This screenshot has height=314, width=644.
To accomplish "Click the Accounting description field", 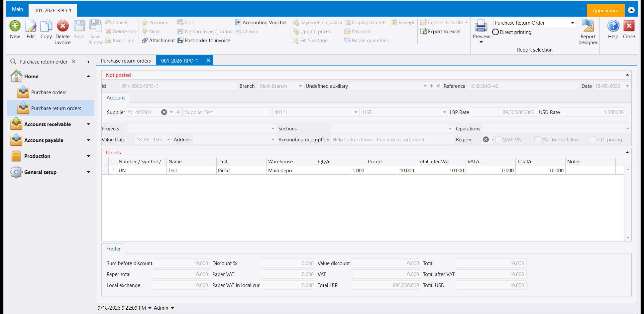I will click(392, 140).
